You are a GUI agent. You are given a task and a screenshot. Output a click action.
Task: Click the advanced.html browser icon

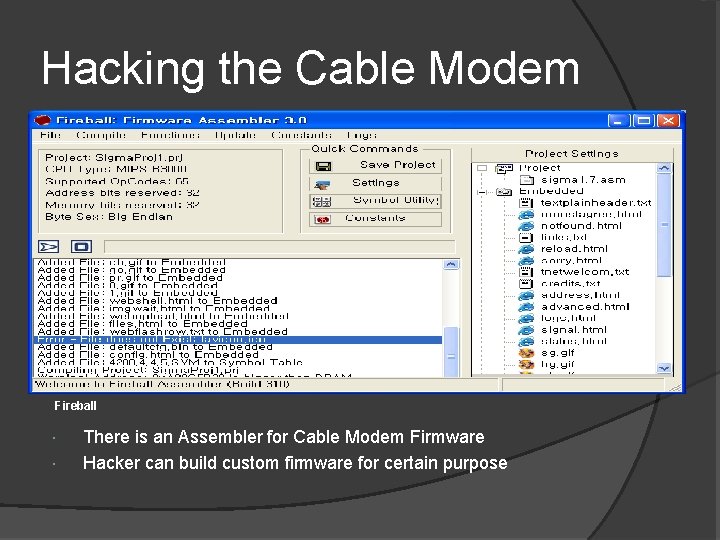coord(526,307)
